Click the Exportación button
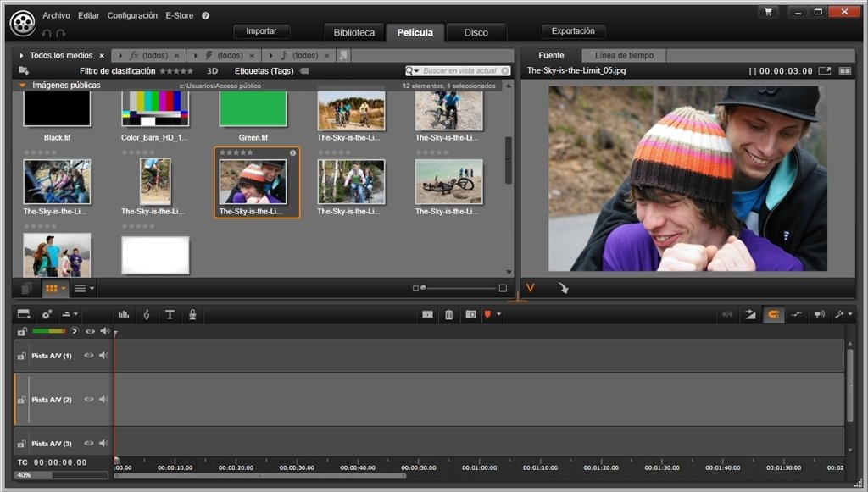 point(573,31)
